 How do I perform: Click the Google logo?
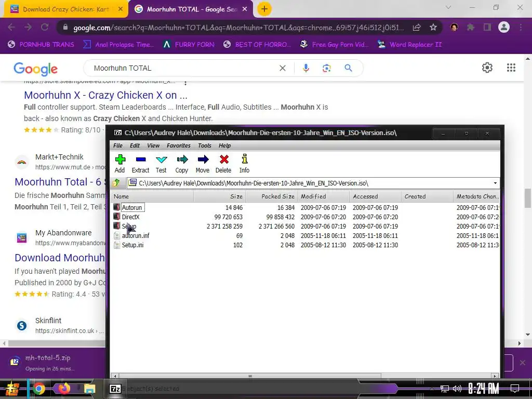pos(36,69)
